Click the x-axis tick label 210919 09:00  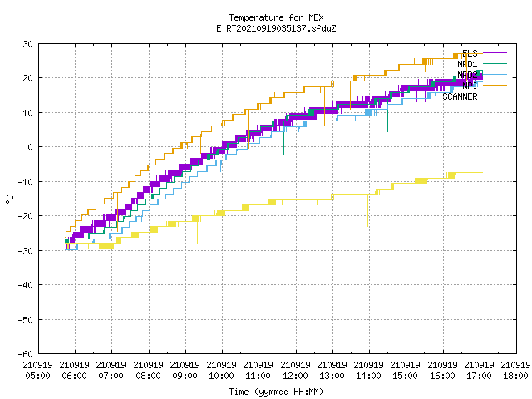pos(185,371)
